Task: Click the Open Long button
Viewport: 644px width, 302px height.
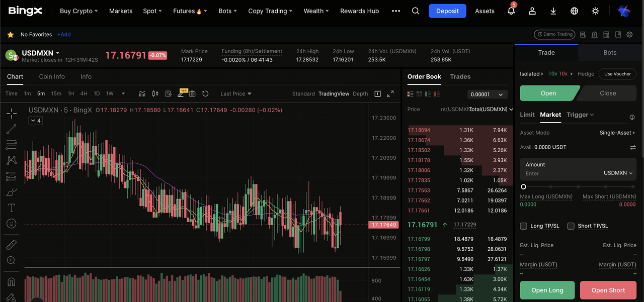Action: tap(547, 290)
